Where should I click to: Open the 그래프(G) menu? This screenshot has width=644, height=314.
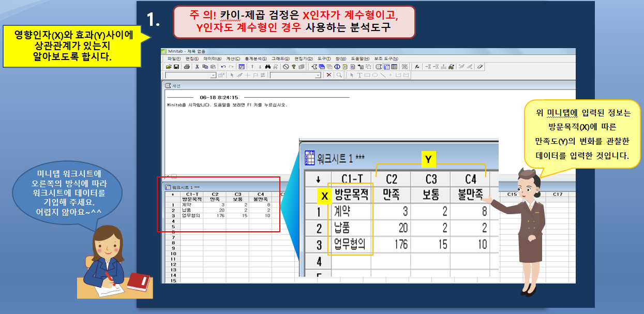click(x=280, y=58)
